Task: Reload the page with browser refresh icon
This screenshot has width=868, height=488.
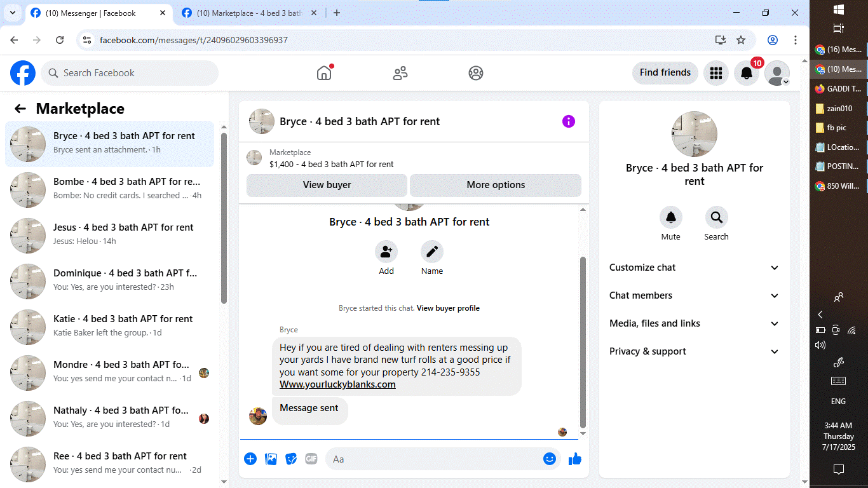Action: click(x=60, y=40)
